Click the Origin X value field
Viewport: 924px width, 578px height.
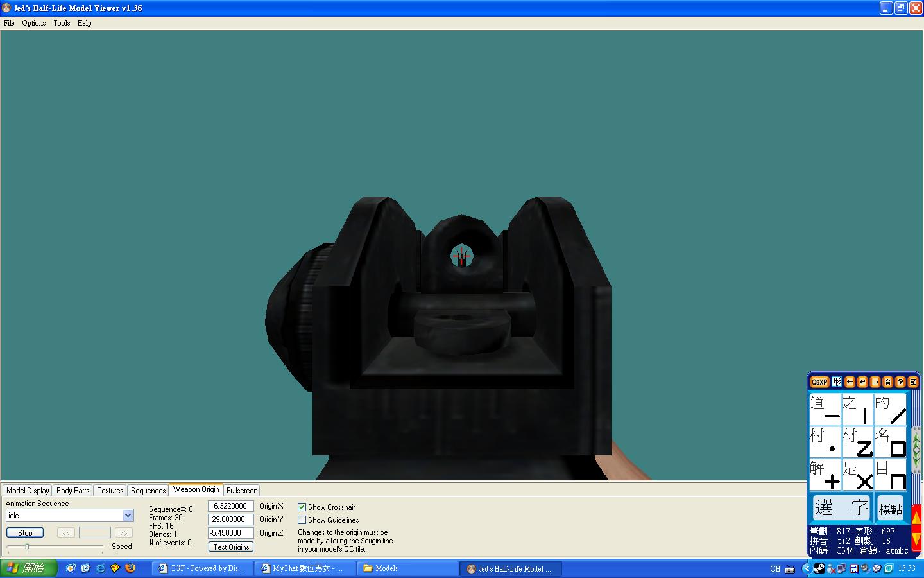click(231, 506)
